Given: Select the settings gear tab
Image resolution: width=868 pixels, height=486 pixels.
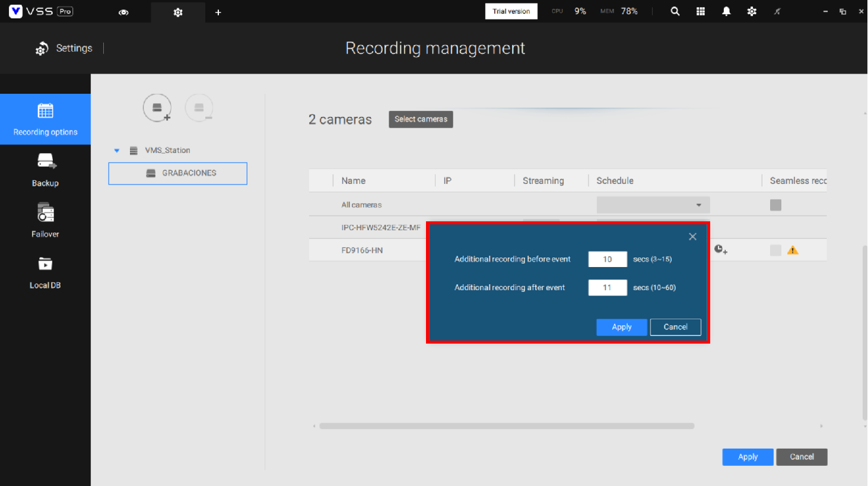Looking at the screenshot, I should tap(178, 12).
